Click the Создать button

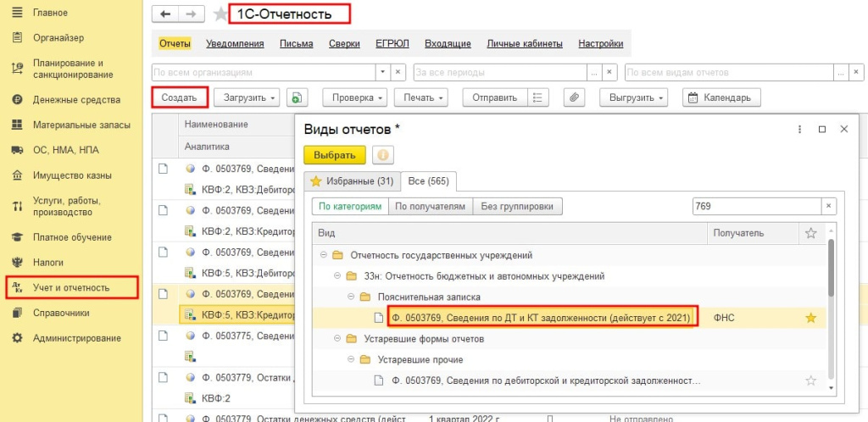tap(180, 97)
